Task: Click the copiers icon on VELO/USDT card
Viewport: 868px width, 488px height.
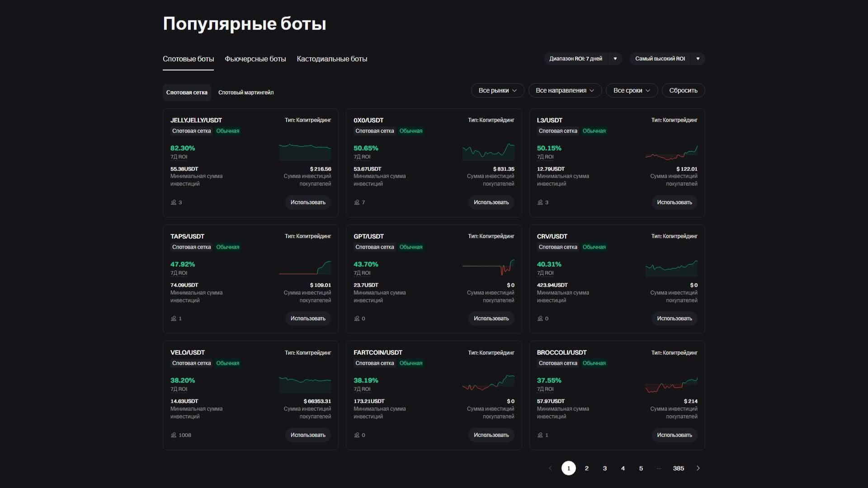Action: [x=174, y=435]
